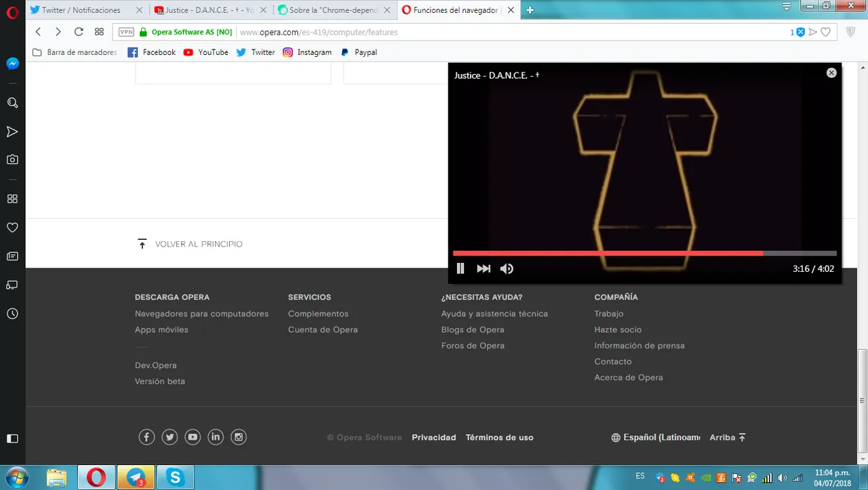
Task: Click the Arriba back-to-top link
Action: [728, 438]
